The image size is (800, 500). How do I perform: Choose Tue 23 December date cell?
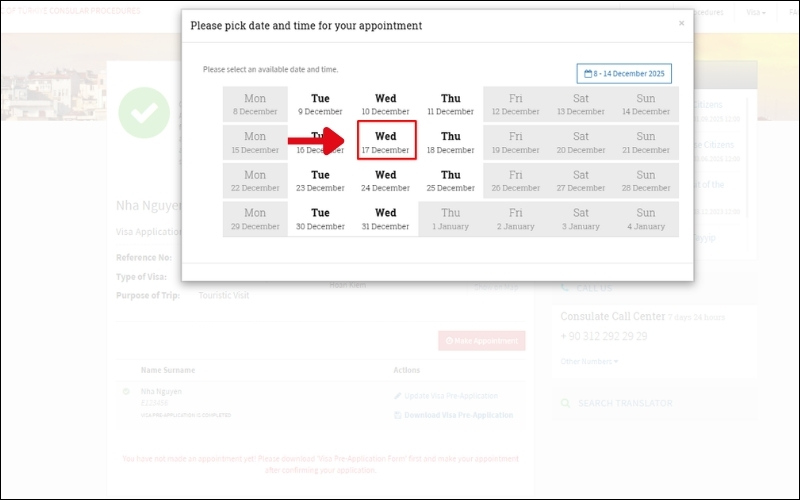coord(320,181)
